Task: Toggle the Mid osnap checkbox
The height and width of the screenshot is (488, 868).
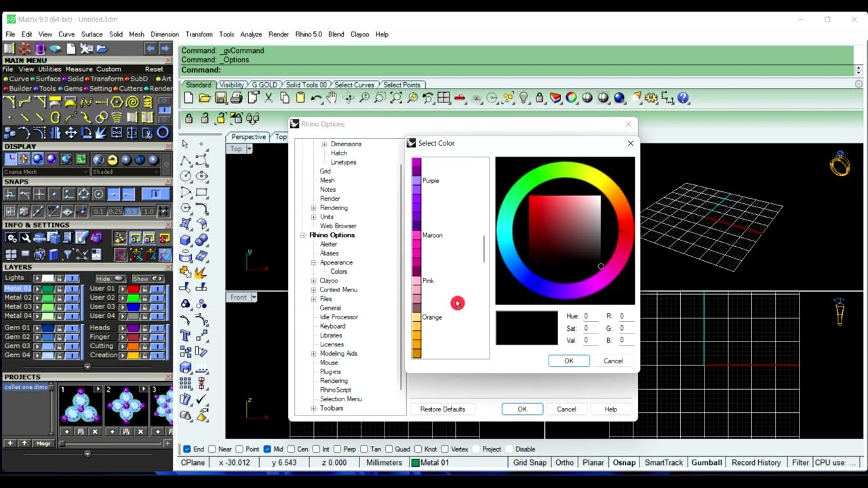Action: (x=267, y=449)
